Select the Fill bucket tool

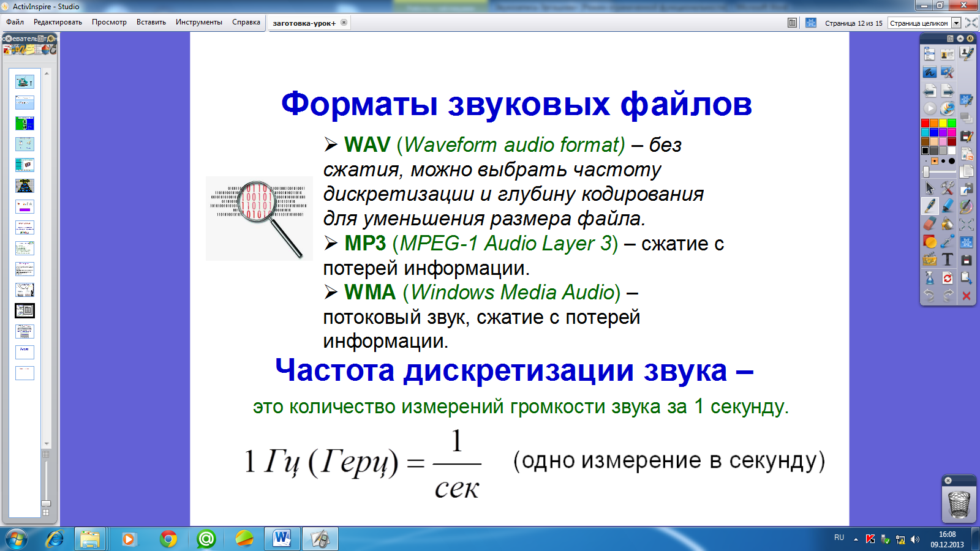(948, 223)
